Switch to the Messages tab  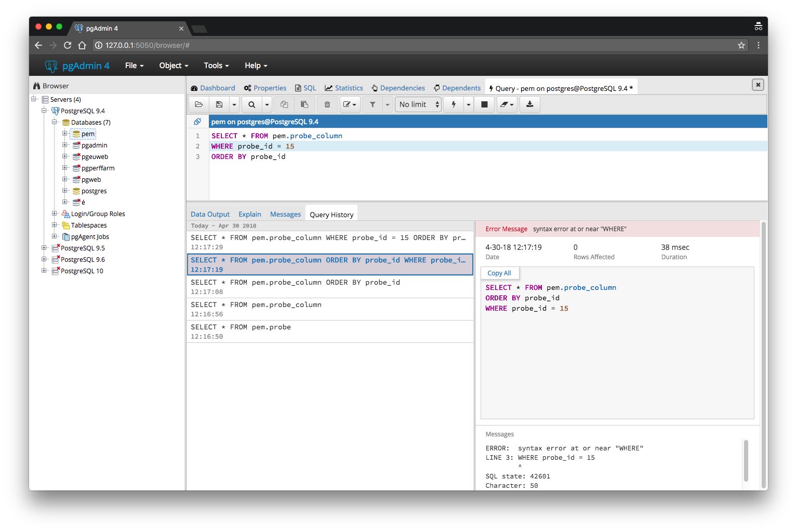click(x=285, y=214)
